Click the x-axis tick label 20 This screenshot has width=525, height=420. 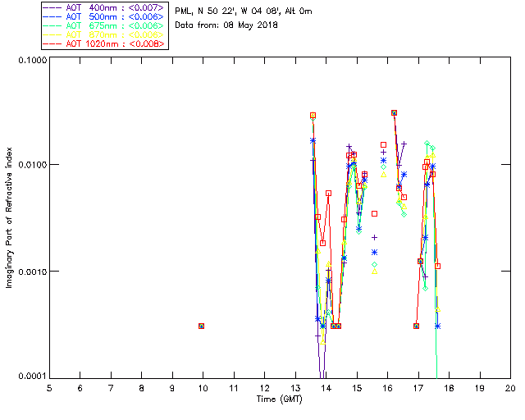(x=509, y=387)
